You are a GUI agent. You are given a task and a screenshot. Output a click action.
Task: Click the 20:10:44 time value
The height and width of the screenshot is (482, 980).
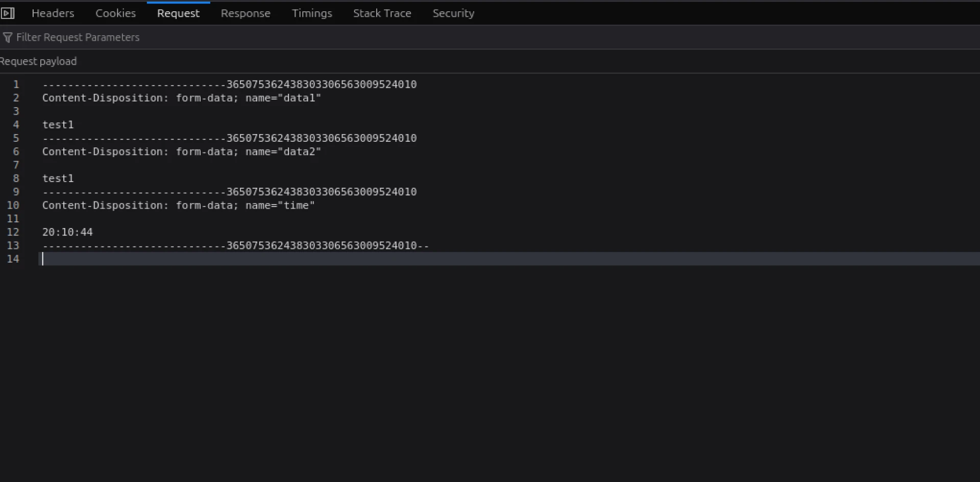tap(67, 233)
